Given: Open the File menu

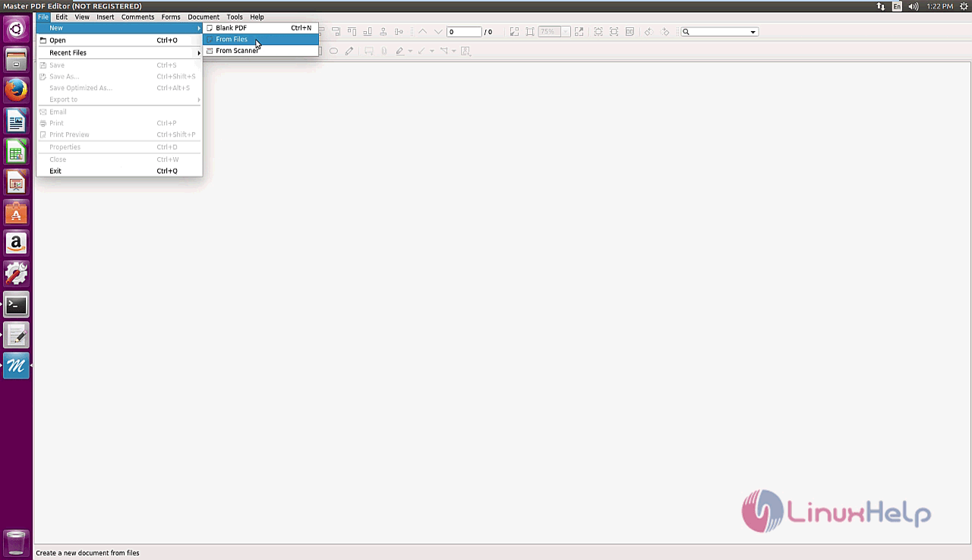Looking at the screenshot, I should tap(43, 17).
